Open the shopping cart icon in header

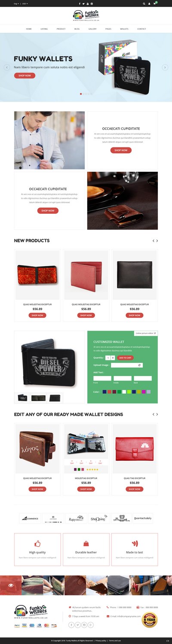tap(154, 3)
